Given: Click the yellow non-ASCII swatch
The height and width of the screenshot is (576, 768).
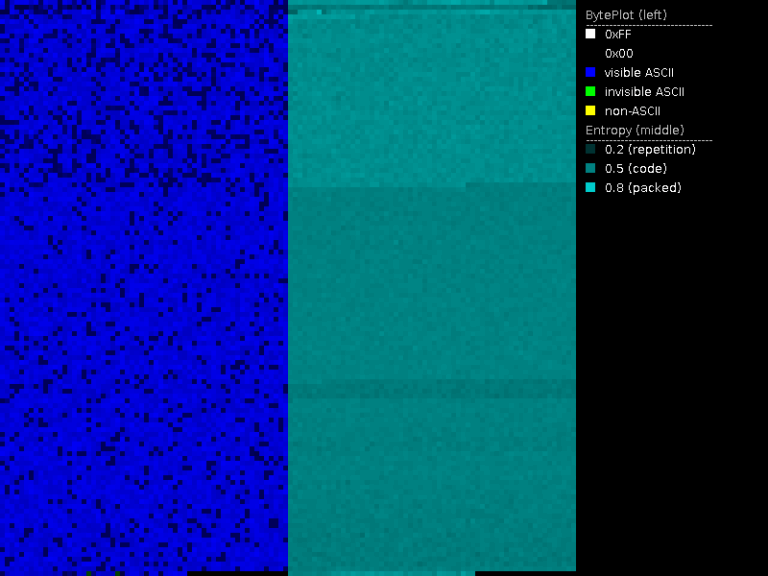Looking at the screenshot, I should coord(590,110).
